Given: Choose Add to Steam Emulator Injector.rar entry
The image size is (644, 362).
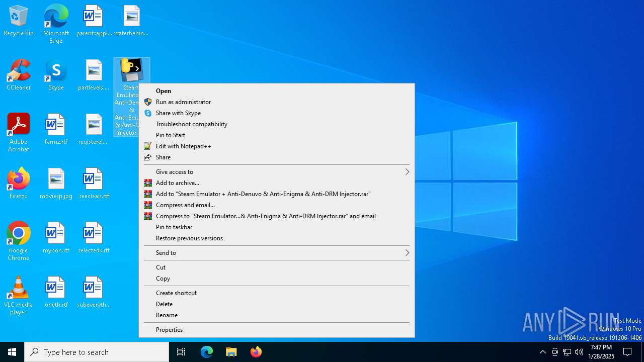Looking at the screenshot, I should [277, 194].
